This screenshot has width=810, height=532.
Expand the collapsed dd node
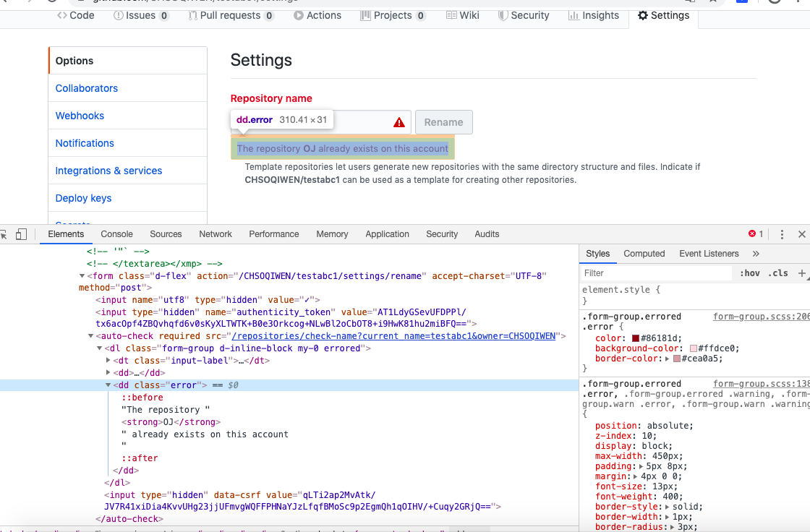[x=108, y=372]
